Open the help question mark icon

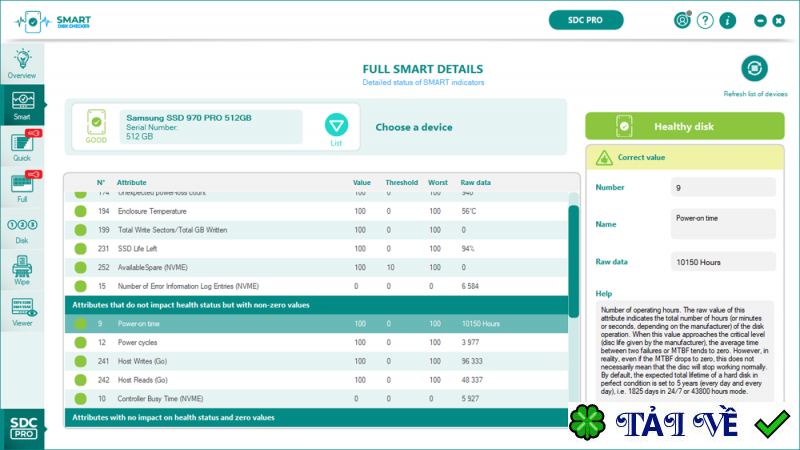(705, 20)
